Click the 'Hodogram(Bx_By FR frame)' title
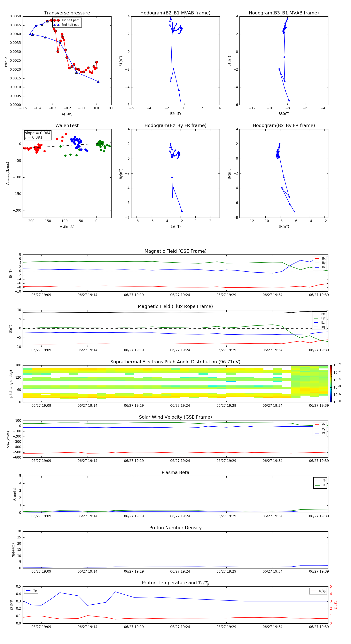 (284, 125)
